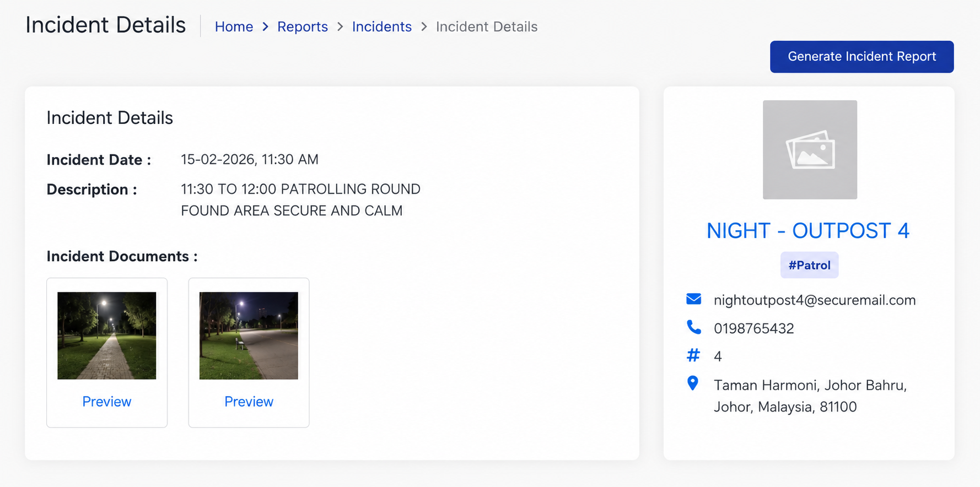Navigate to Incidents breadcrumb link
Image resolution: width=980 pixels, height=487 pixels.
coord(382,26)
